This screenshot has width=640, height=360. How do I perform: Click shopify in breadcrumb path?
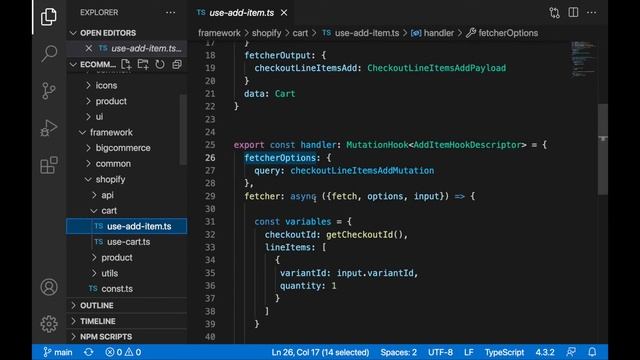click(x=267, y=33)
